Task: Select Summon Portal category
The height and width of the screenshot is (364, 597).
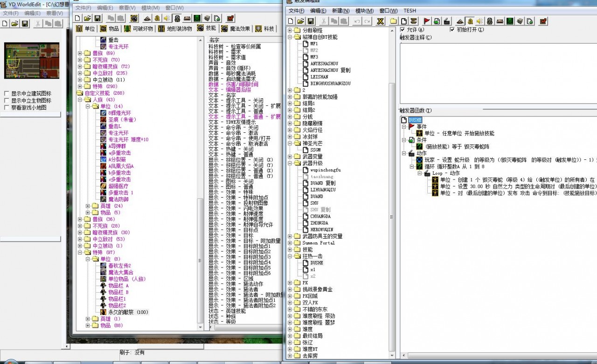Action: (x=319, y=243)
